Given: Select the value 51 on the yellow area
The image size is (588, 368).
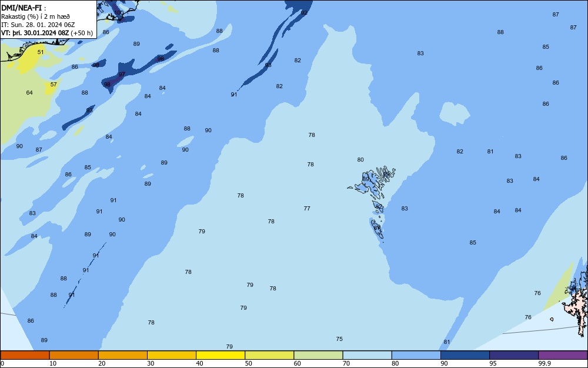Looking at the screenshot, I should coord(41,52).
